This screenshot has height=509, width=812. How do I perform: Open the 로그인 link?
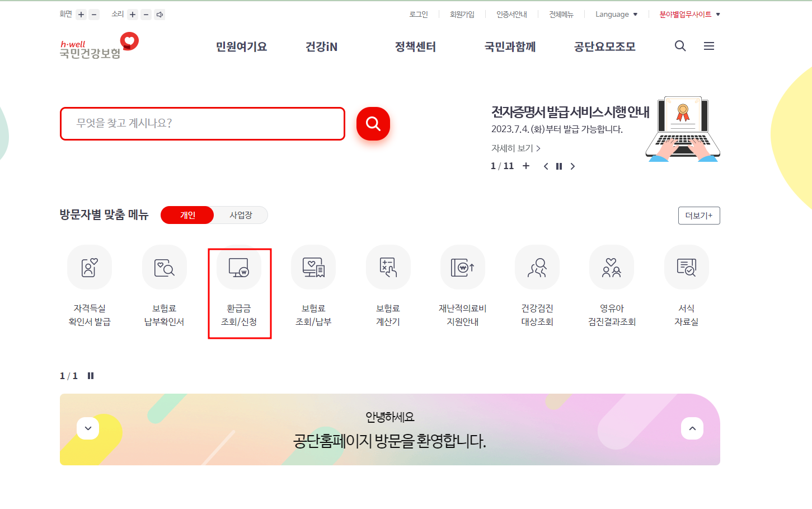pyautogui.click(x=419, y=15)
